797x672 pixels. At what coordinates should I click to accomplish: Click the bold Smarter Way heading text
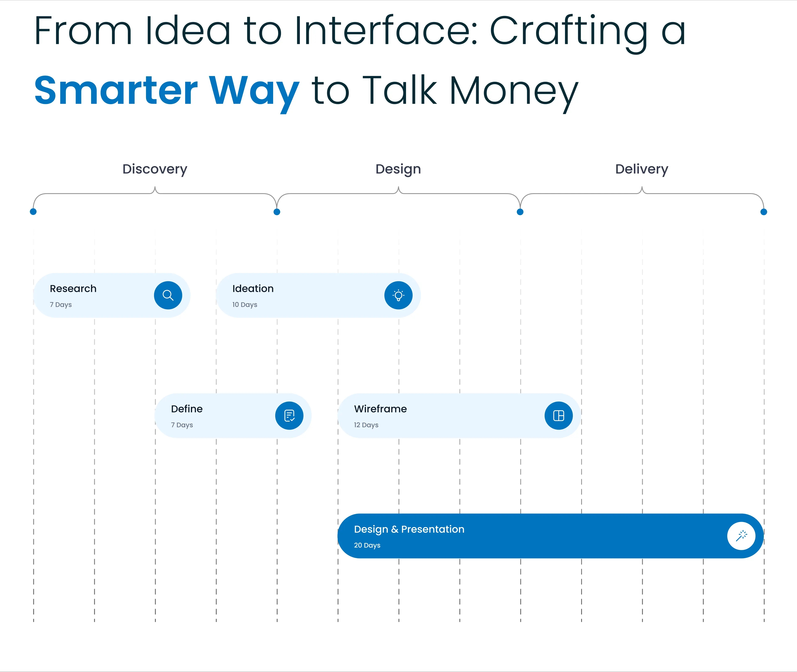click(167, 91)
